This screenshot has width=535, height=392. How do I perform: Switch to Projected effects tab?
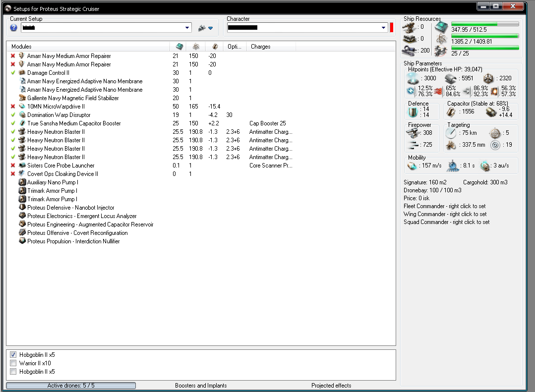(331, 386)
